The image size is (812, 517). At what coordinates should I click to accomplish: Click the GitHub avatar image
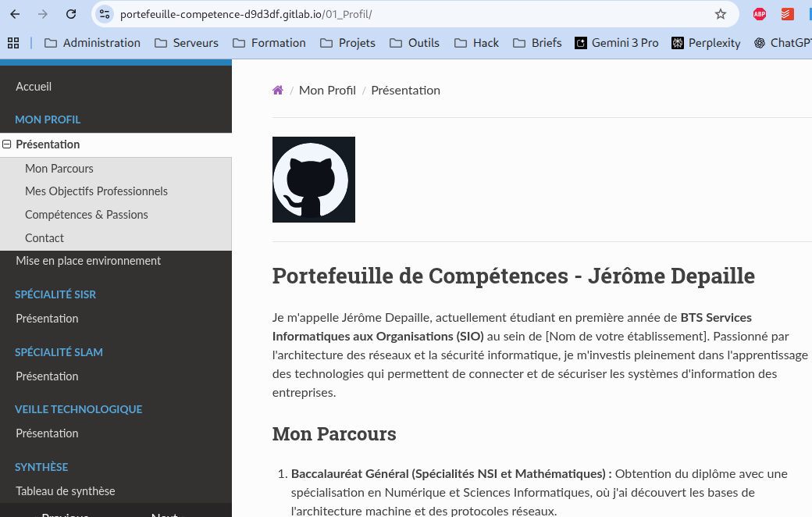point(313,179)
